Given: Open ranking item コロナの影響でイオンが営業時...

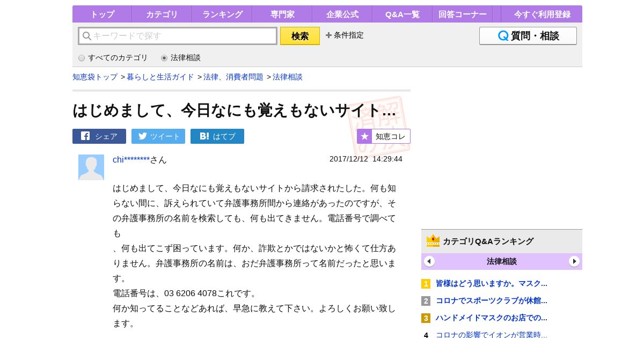Looking at the screenshot, I should pyautogui.click(x=492, y=335).
